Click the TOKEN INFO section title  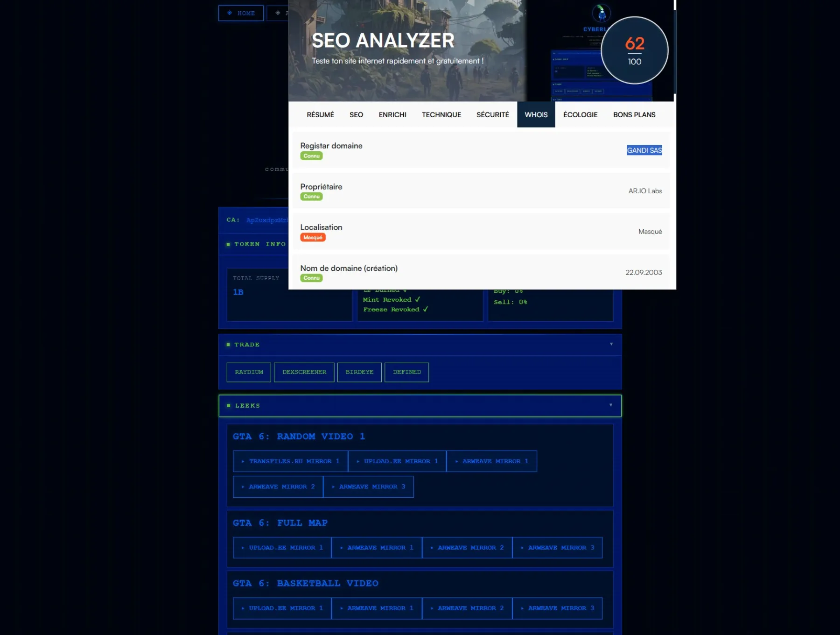pos(259,244)
